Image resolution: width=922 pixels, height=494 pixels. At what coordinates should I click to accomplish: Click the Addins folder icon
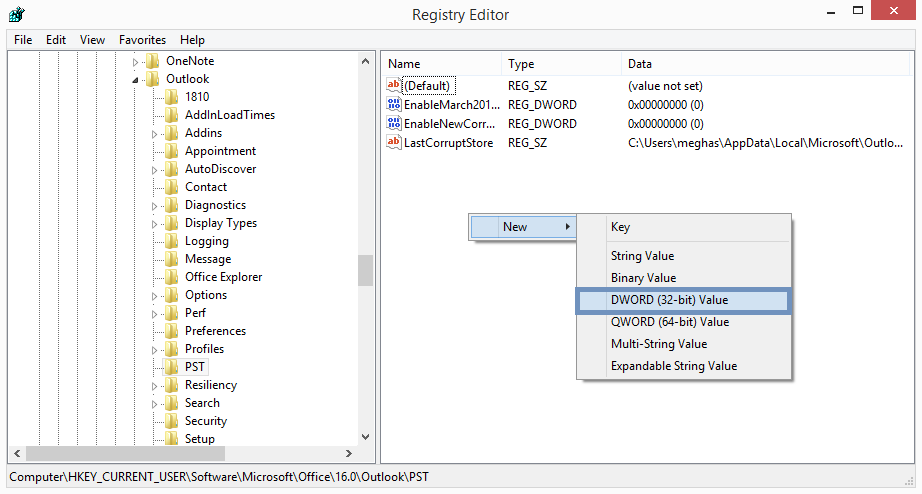(x=171, y=133)
